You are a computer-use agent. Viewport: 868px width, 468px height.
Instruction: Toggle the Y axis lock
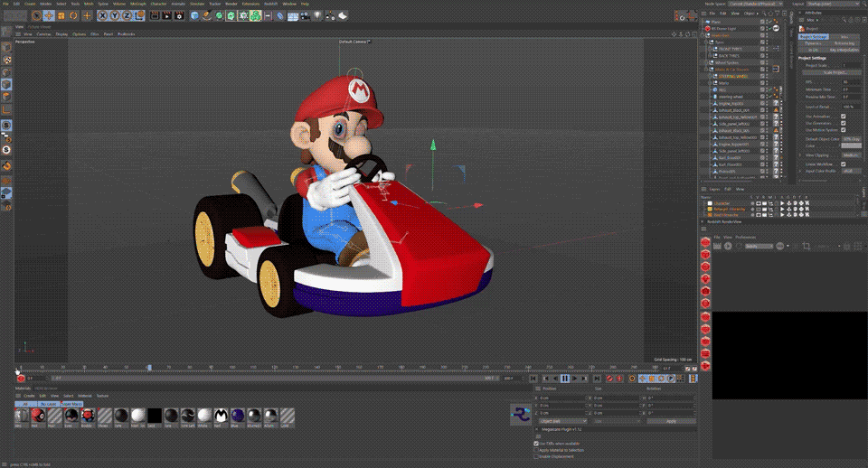coord(115,15)
